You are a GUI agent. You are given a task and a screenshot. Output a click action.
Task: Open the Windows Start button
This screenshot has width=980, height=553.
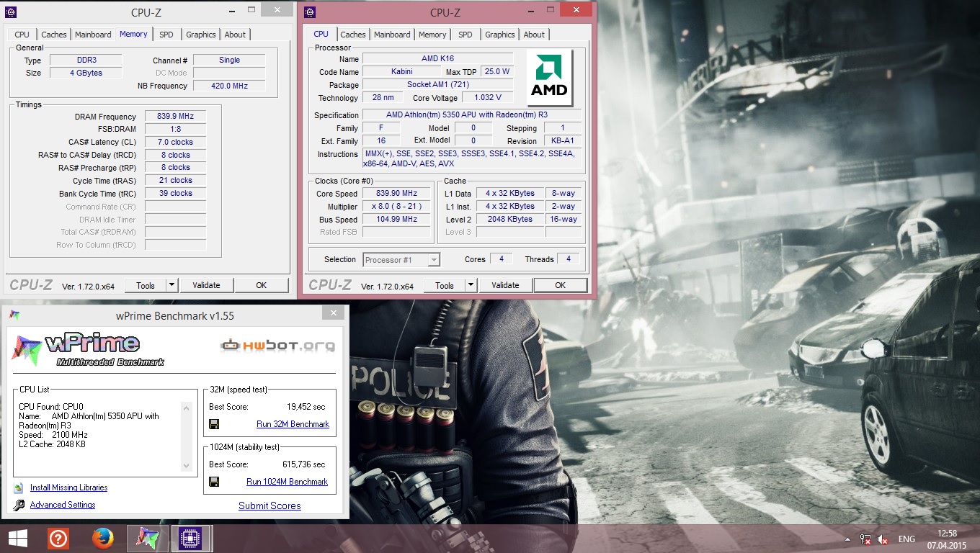(x=18, y=539)
